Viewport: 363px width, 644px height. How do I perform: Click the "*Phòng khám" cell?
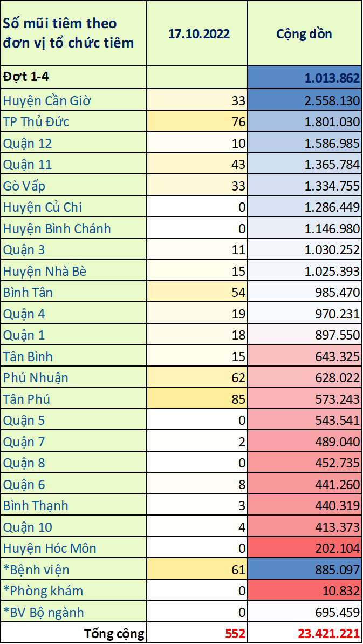point(43,591)
